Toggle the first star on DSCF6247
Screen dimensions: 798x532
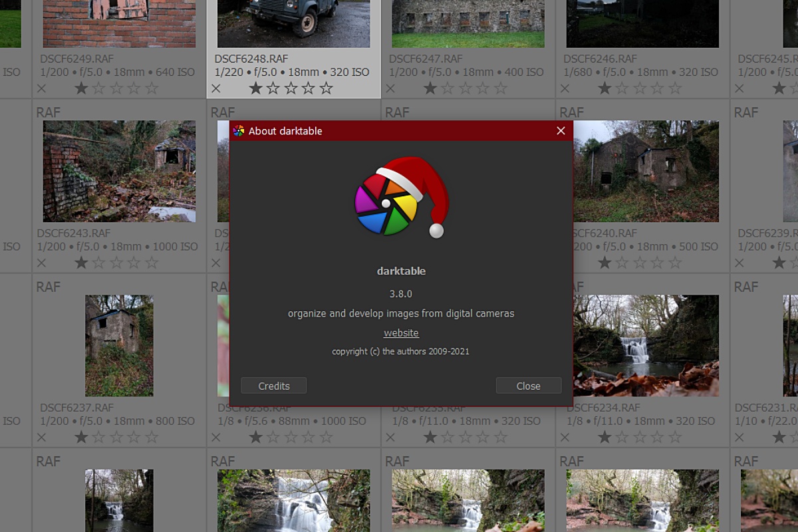(x=429, y=87)
